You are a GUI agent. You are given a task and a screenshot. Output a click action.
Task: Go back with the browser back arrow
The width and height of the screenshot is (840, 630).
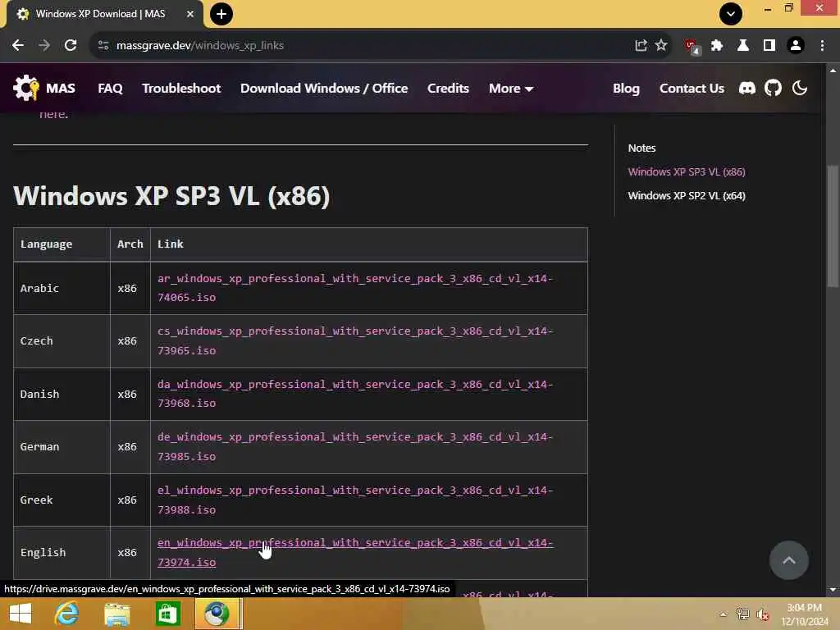click(18, 46)
